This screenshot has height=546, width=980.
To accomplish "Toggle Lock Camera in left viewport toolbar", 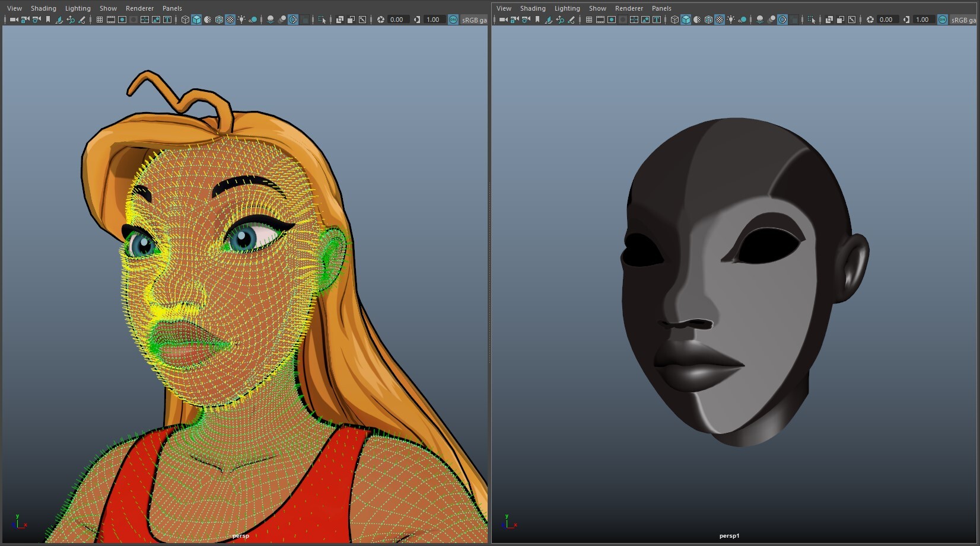I will [26, 20].
